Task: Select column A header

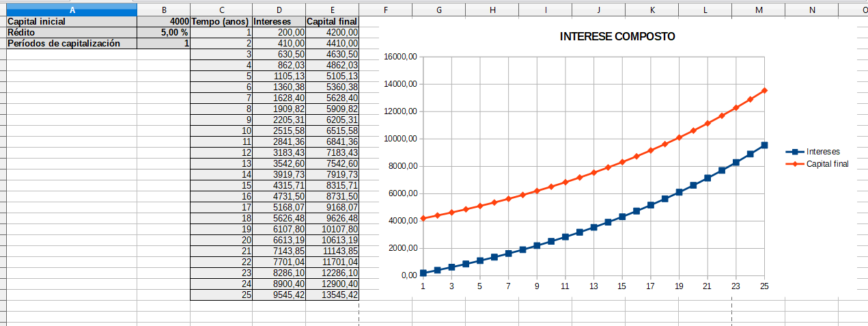Action: (x=72, y=10)
